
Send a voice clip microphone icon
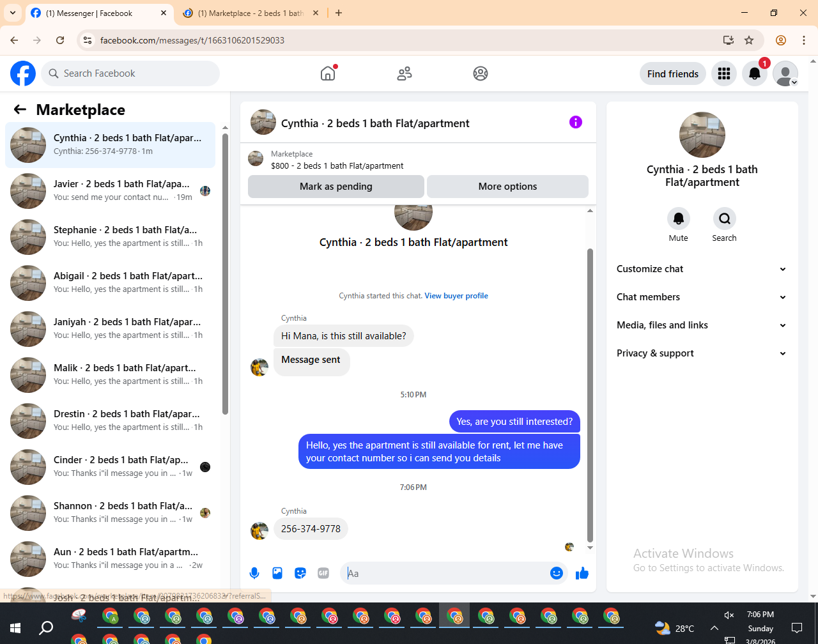point(254,573)
